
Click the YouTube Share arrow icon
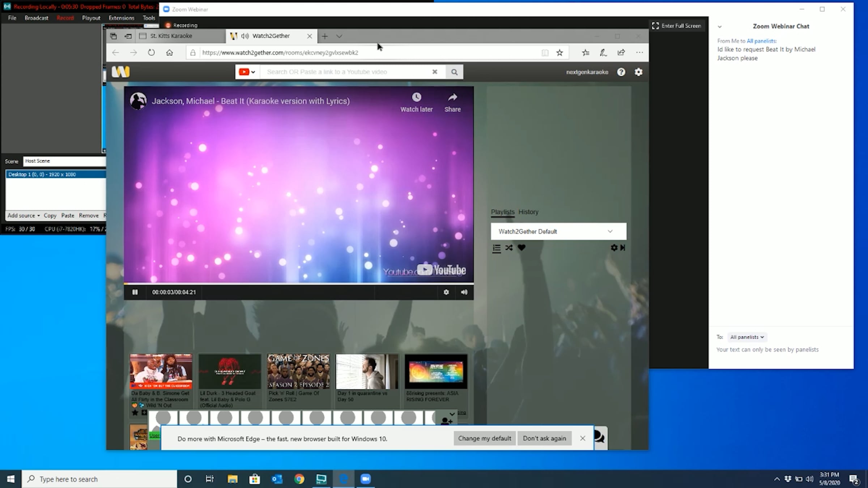tap(452, 98)
